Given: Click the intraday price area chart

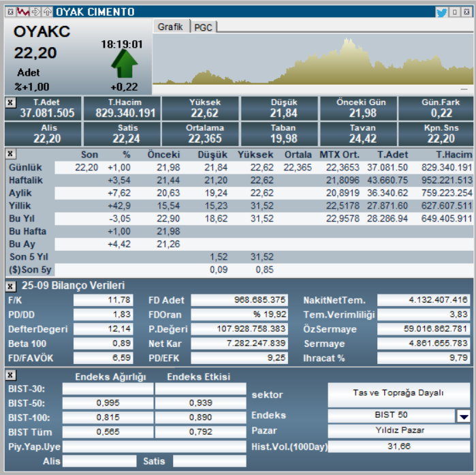Looking at the screenshot, I should pos(313,59).
